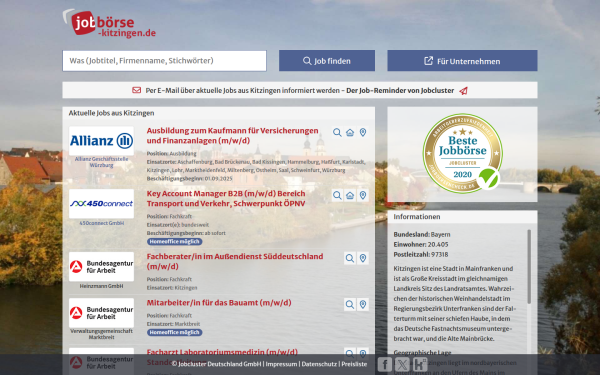Viewport: 600px width, 375px height.
Task: Open the Bundesagentur logo above Verwaltungsgemeinschaft Marktbreit
Action: [x=101, y=313]
